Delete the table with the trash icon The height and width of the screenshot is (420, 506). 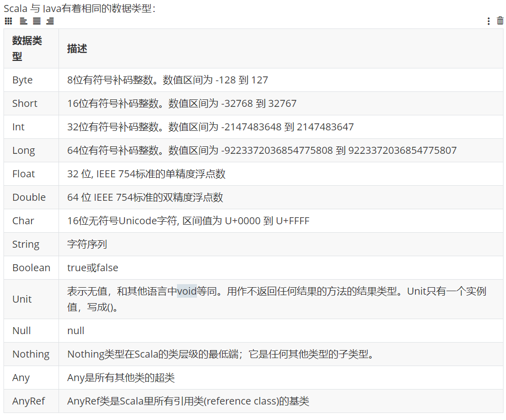[500, 20]
